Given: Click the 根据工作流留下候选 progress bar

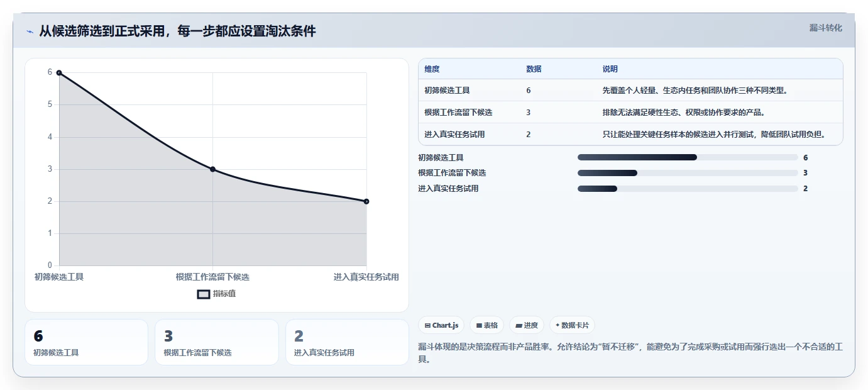Looking at the screenshot, I should point(688,173).
